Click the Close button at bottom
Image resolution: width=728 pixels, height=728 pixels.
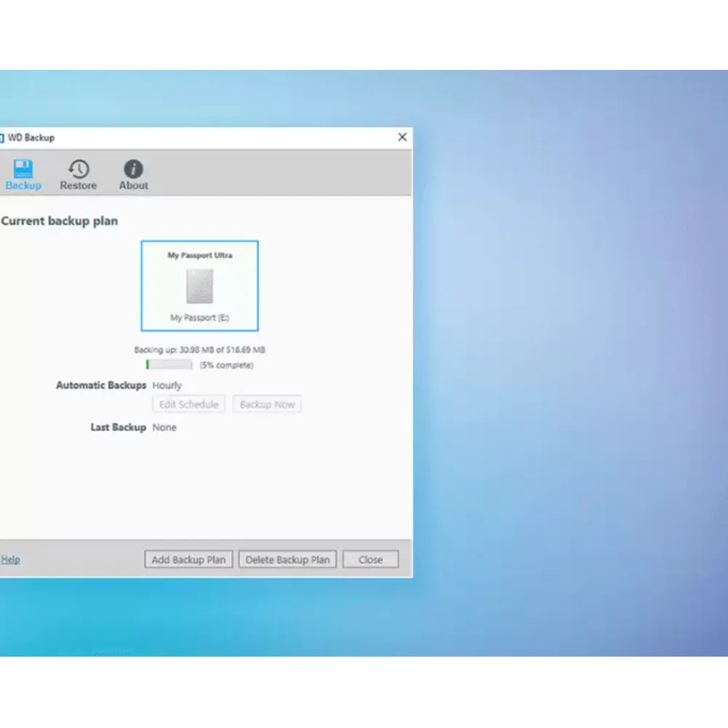tap(371, 559)
